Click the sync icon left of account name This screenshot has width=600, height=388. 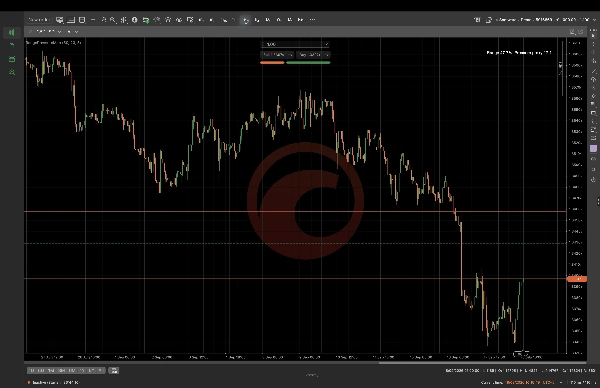click(489, 20)
